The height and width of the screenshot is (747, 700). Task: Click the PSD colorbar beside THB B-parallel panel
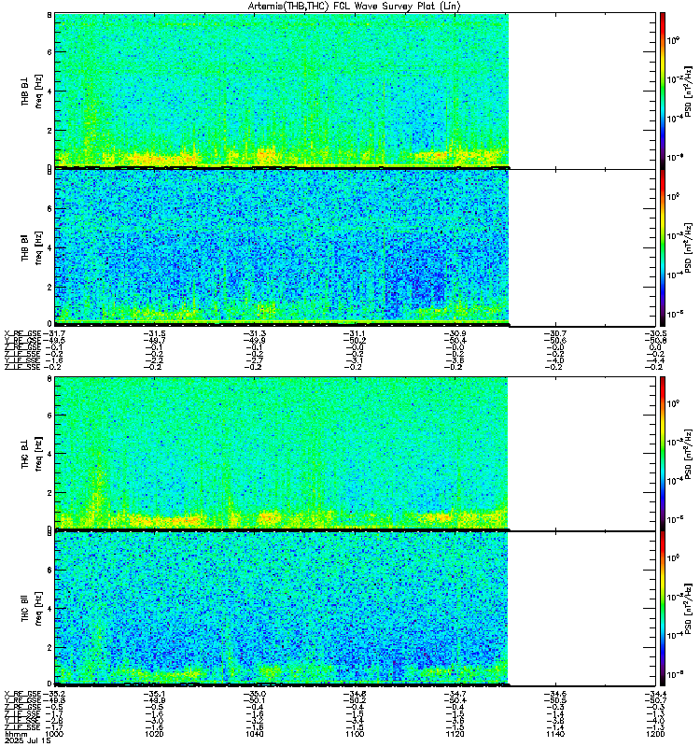663,247
